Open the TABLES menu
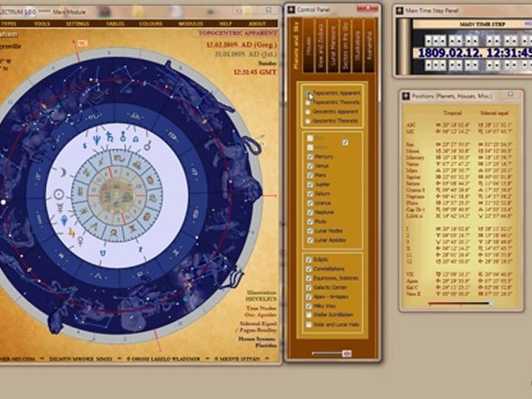 click(115, 24)
